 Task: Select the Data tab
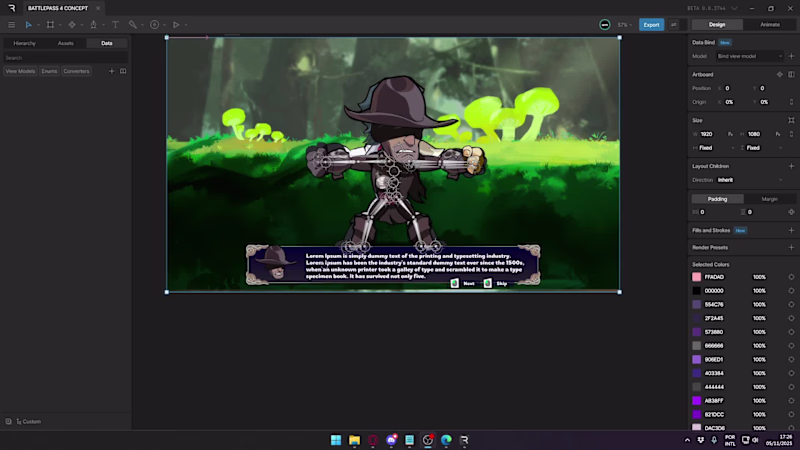click(107, 43)
